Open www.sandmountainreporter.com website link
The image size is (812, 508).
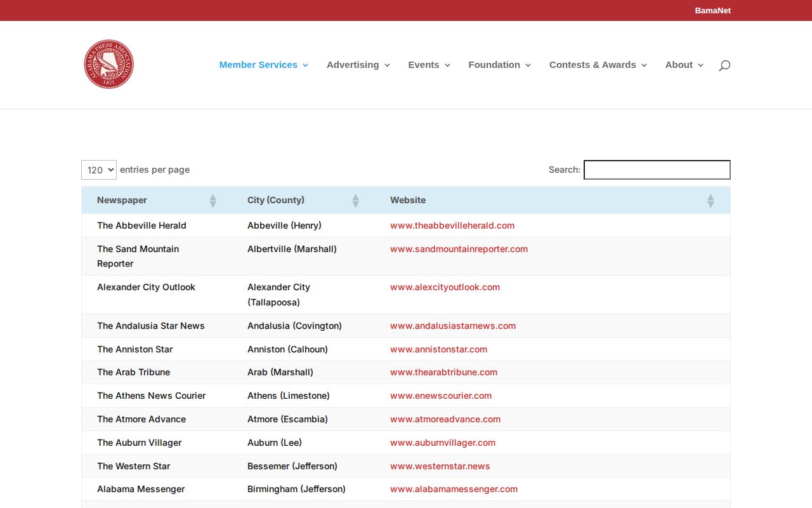(459, 249)
